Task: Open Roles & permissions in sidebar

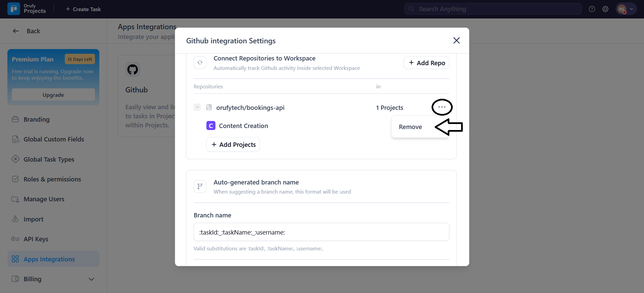Action: click(52, 179)
